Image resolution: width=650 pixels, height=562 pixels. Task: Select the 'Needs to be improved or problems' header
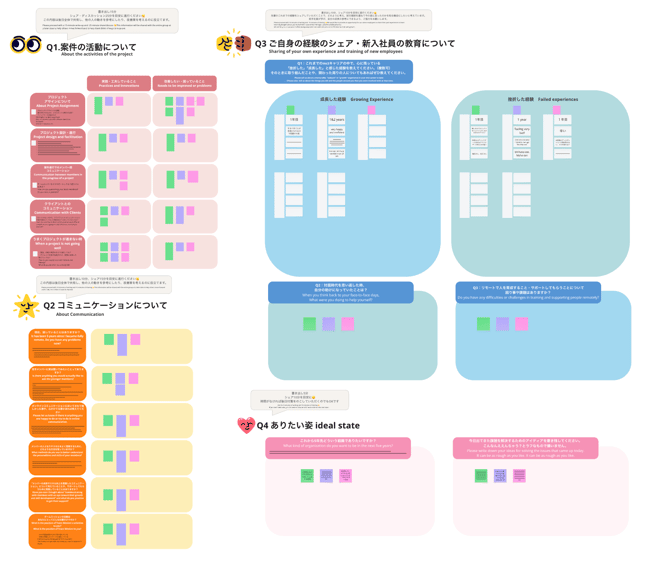point(185,84)
